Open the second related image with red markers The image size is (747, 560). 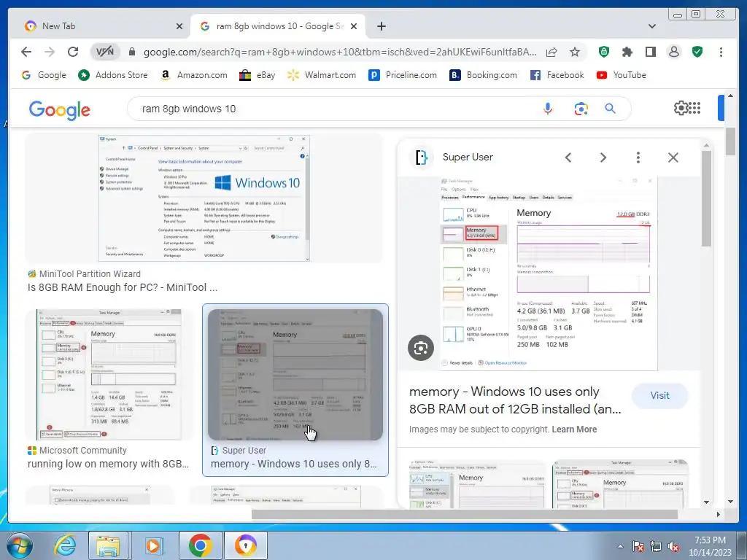click(x=620, y=484)
